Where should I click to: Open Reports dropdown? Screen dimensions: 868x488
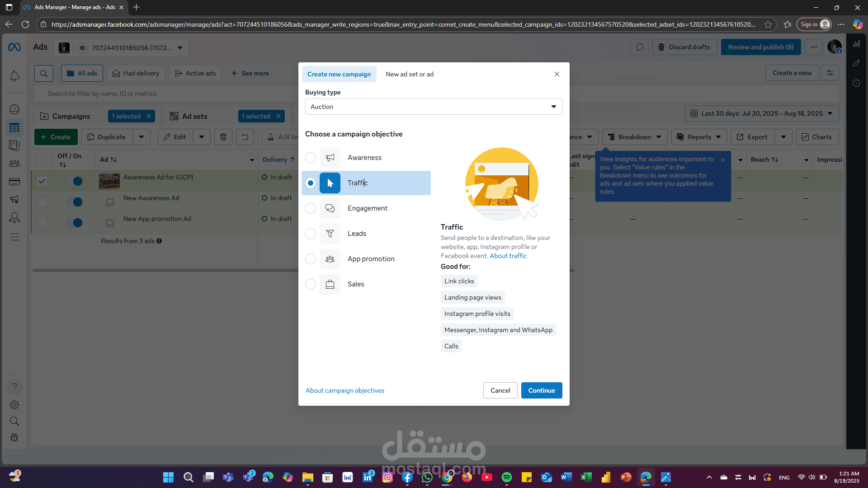coord(699,137)
